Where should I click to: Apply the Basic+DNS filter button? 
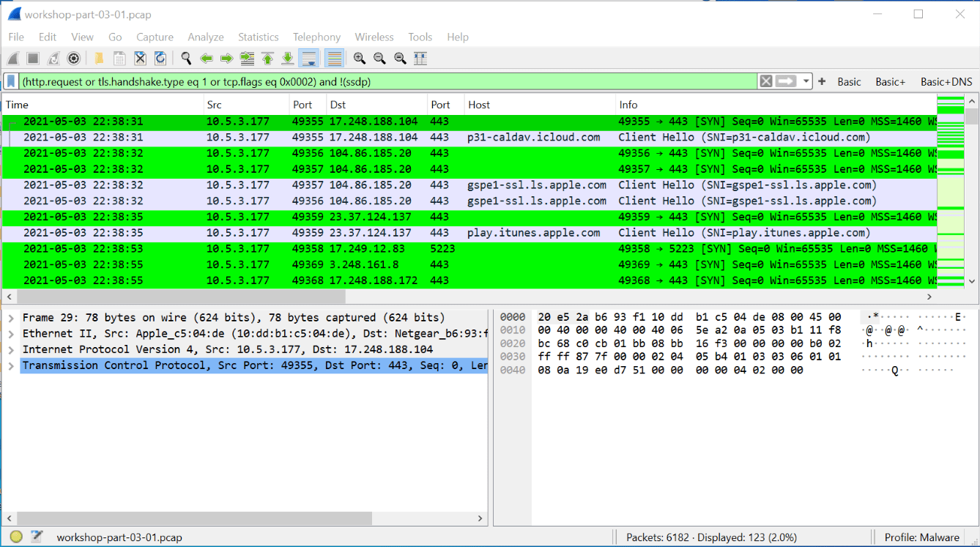tap(946, 82)
